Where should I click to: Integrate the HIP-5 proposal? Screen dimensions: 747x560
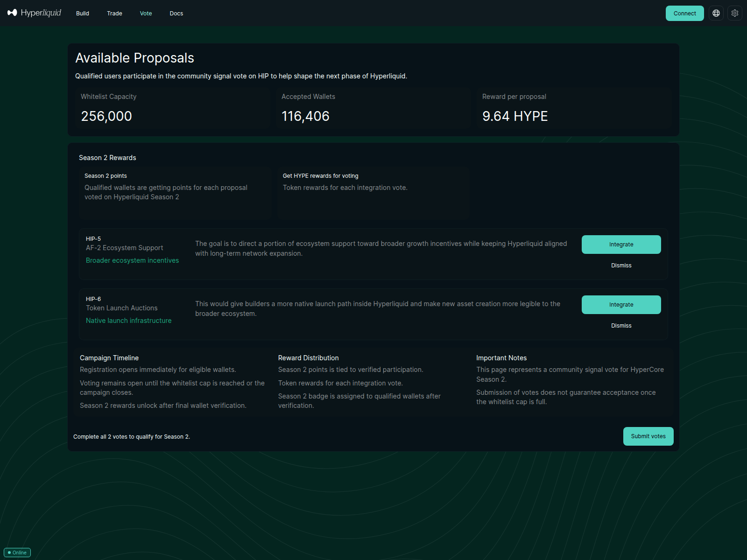point(621,245)
